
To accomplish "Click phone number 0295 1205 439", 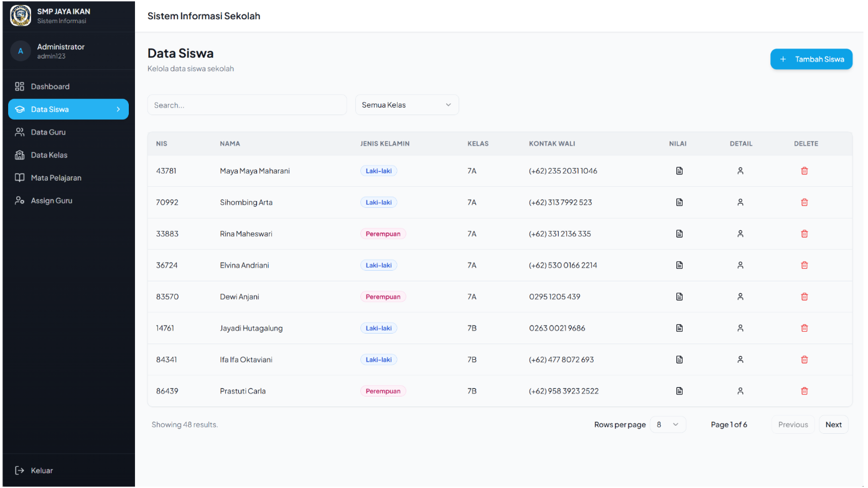I will pyautogui.click(x=555, y=297).
